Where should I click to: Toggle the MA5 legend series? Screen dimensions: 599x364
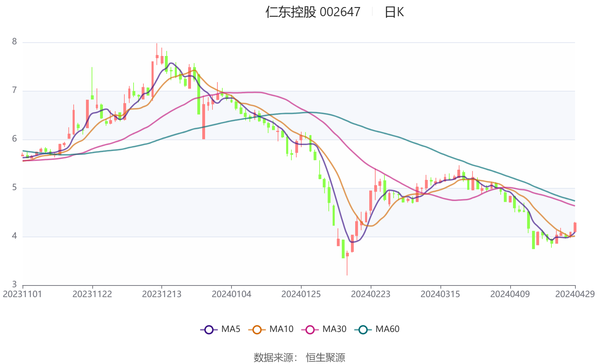[220, 329]
